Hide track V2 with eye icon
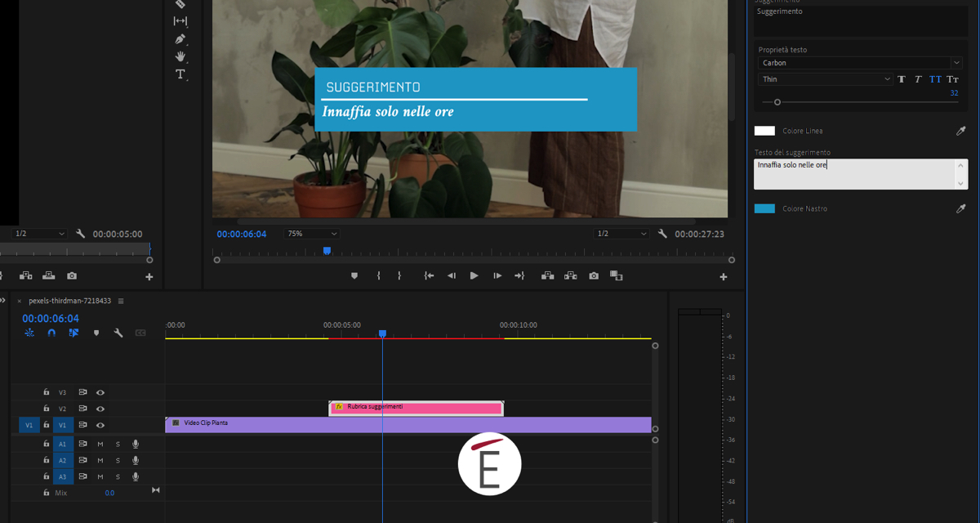The height and width of the screenshot is (523, 980). click(x=100, y=409)
